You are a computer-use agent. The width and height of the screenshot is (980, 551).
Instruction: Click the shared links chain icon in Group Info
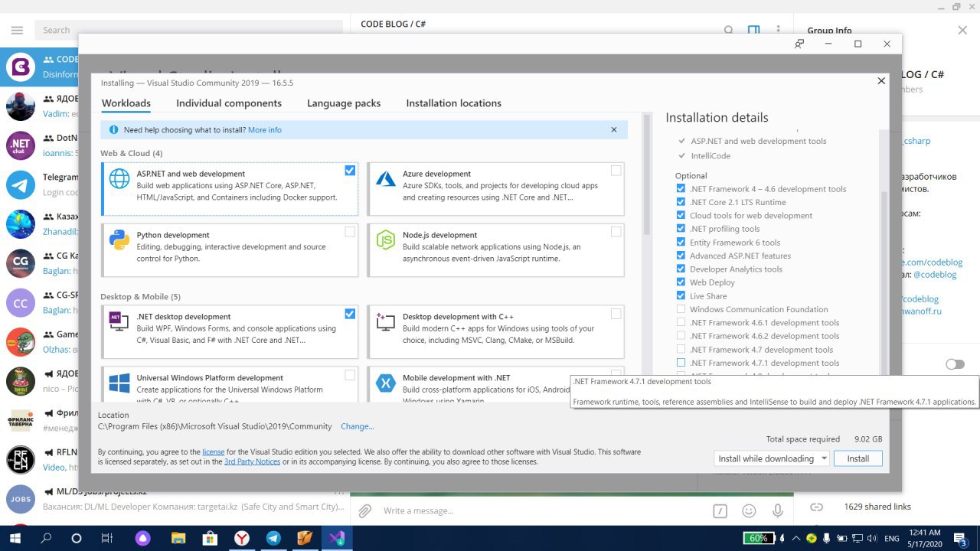tap(816, 507)
